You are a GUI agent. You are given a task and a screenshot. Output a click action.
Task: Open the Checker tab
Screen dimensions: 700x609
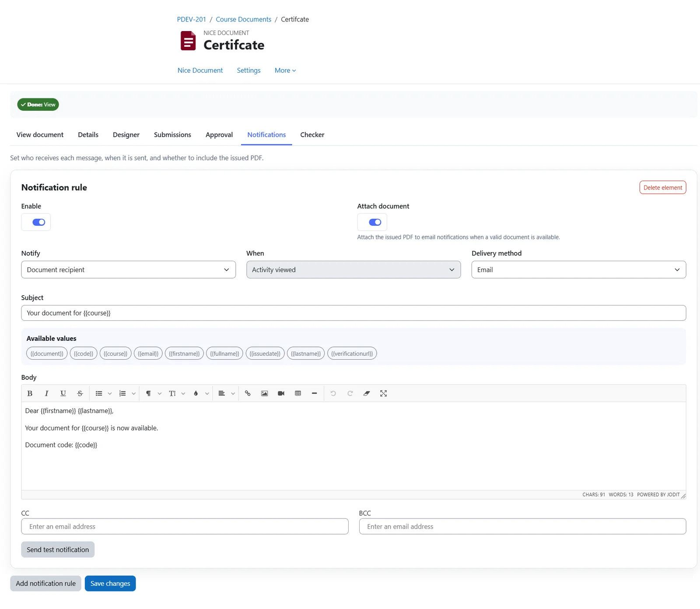click(x=312, y=135)
